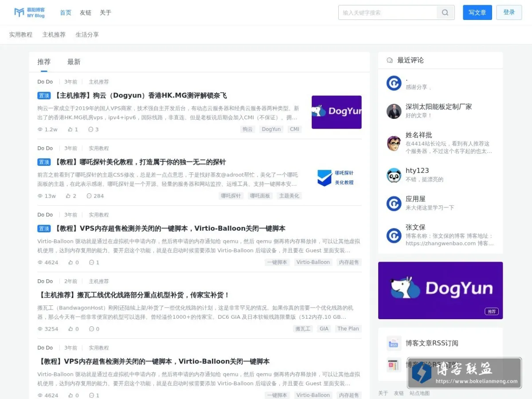Open the 友链 navigation item
The height and width of the screenshot is (399, 532).
point(86,12)
